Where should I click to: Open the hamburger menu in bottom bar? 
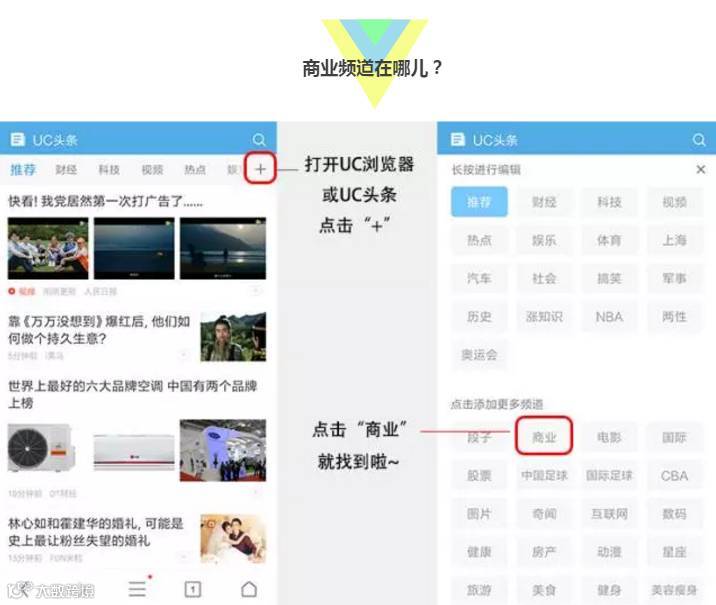pyautogui.click(x=137, y=589)
